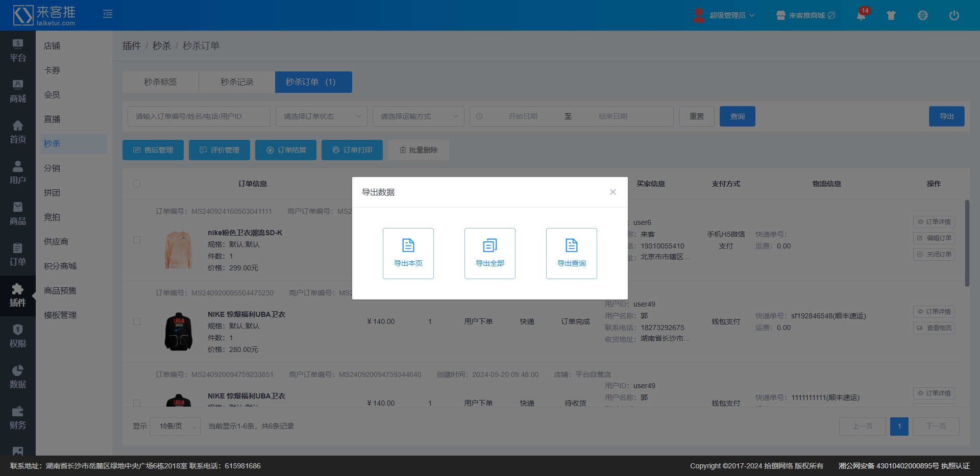Close the 导出数据 dialog
This screenshot has height=476, width=980.
(612, 192)
